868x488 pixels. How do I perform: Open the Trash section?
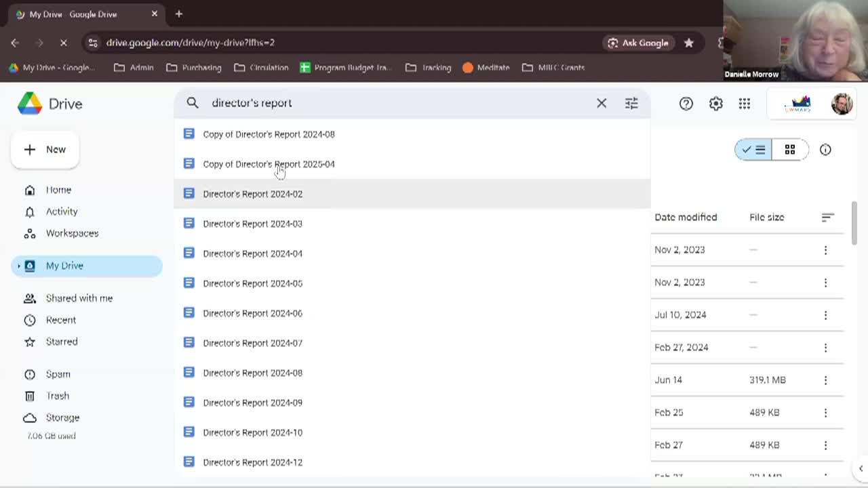click(x=57, y=396)
